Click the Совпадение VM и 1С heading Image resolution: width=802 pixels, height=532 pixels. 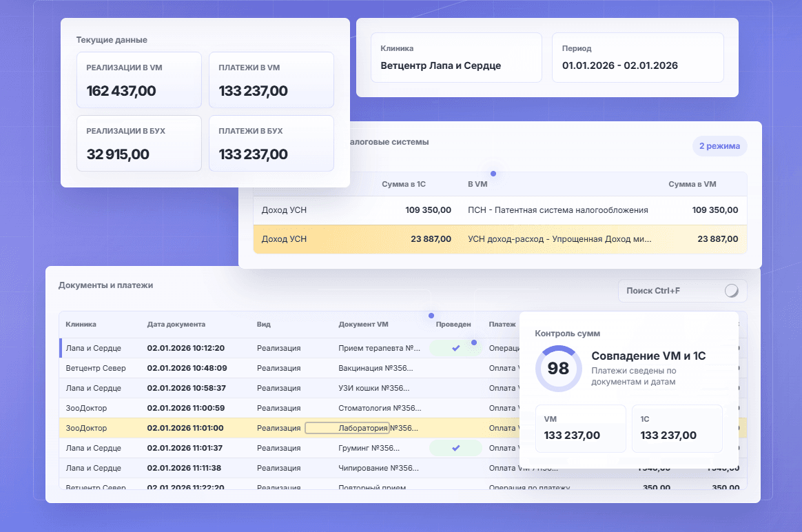(x=648, y=356)
